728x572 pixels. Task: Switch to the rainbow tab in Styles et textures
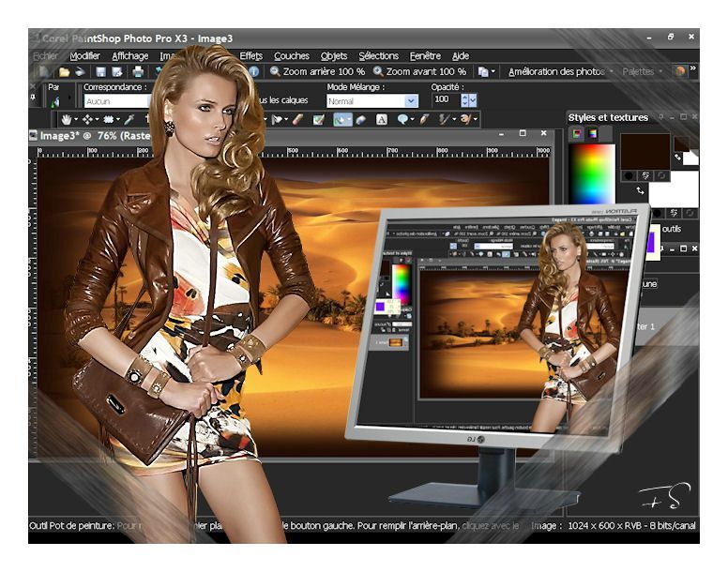click(593, 133)
